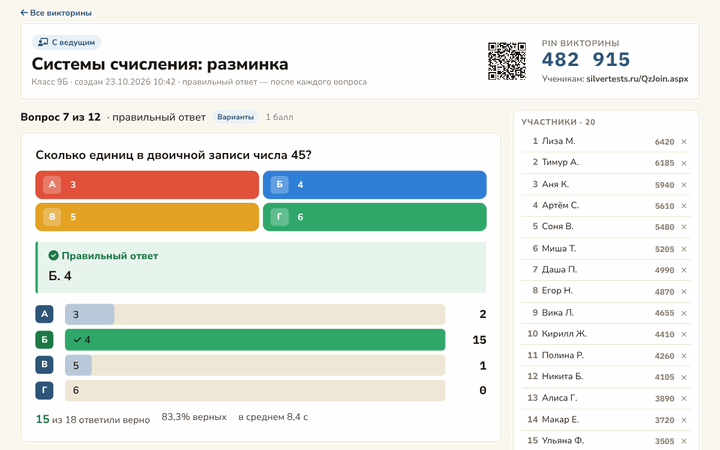This screenshot has height=450, width=720.
Task: Click в среднем 8,4 с statistic
Action: click(273, 417)
